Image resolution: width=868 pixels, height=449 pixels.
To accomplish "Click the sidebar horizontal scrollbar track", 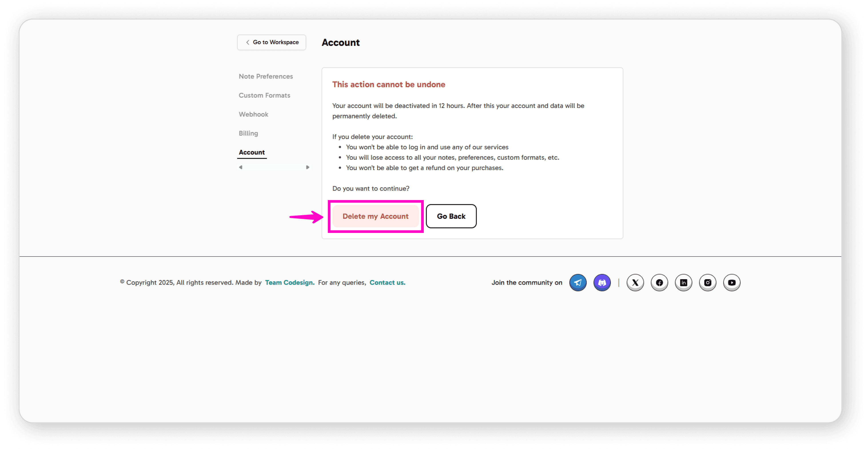I will click(x=274, y=167).
